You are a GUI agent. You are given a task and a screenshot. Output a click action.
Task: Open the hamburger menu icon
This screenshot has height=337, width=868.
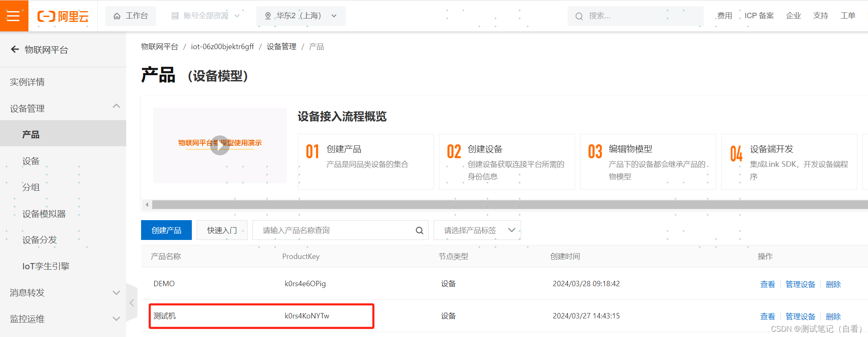point(14,16)
